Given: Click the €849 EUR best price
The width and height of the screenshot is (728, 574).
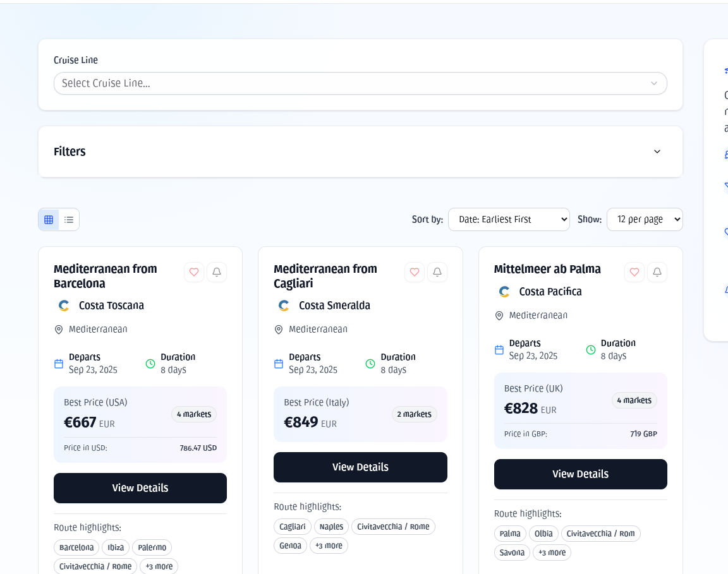Looking at the screenshot, I should tap(310, 422).
